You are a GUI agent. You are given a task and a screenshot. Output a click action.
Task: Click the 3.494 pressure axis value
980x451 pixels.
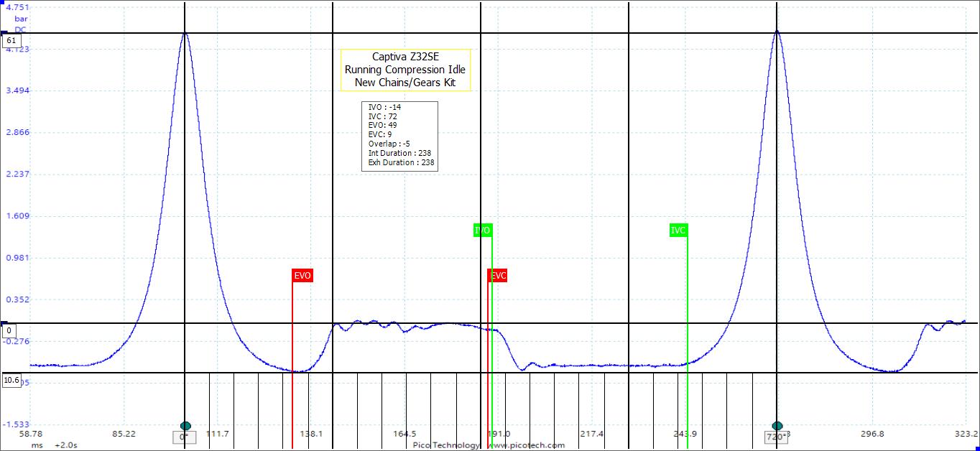point(17,91)
